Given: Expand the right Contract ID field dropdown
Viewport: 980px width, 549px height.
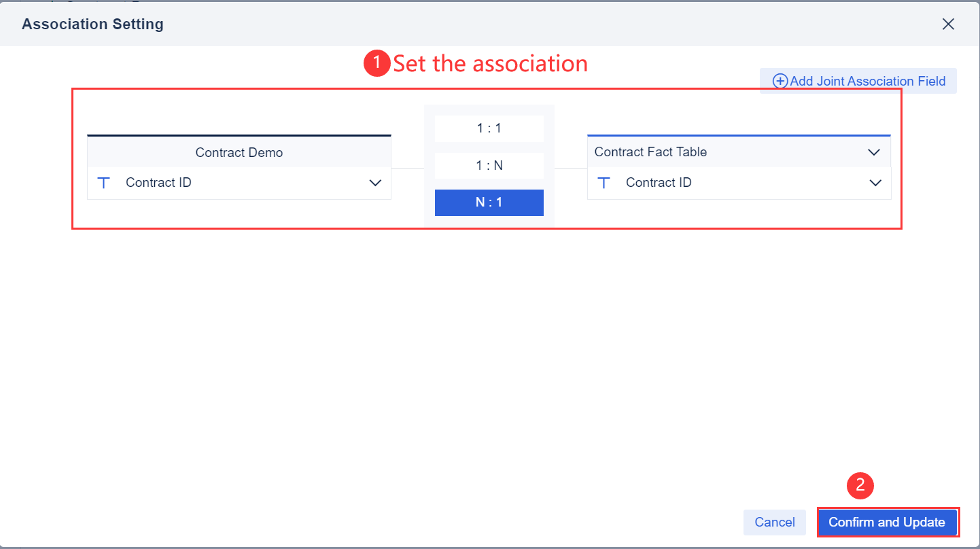Looking at the screenshot, I should point(874,183).
